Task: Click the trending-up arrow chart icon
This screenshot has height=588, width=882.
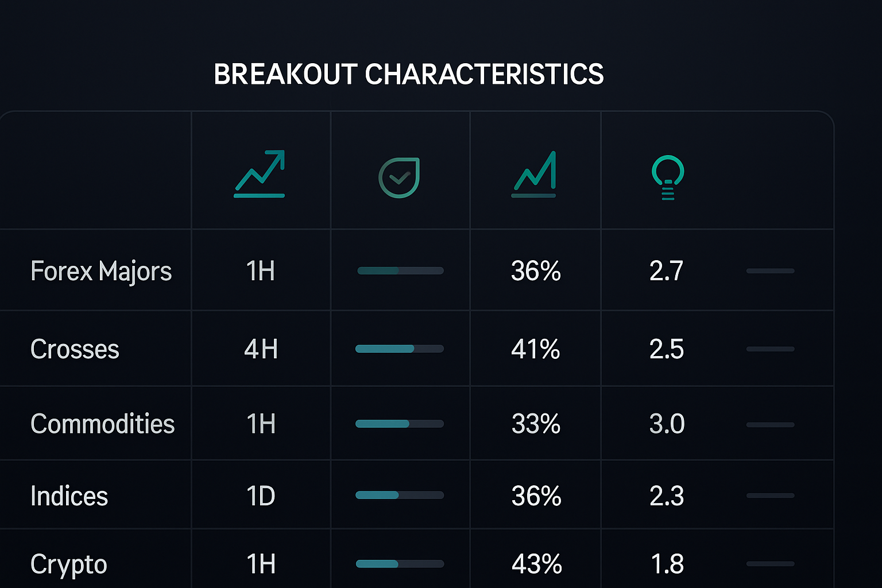Action: coord(260,174)
